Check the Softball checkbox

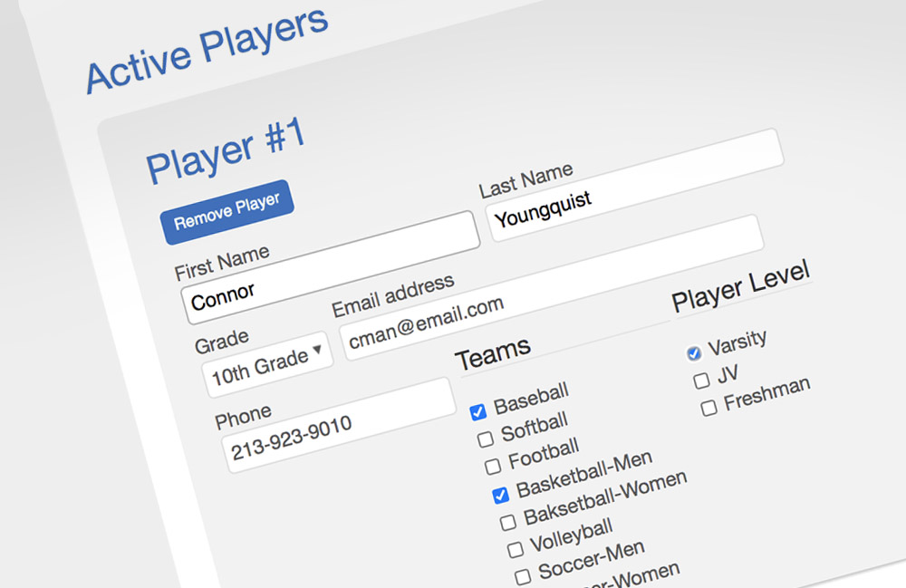pos(486,439)
